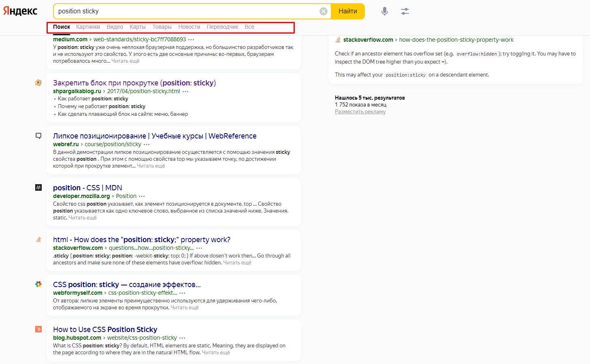
Task: Click Почему не работает position: sticky sublink
Action: point(102,106)
